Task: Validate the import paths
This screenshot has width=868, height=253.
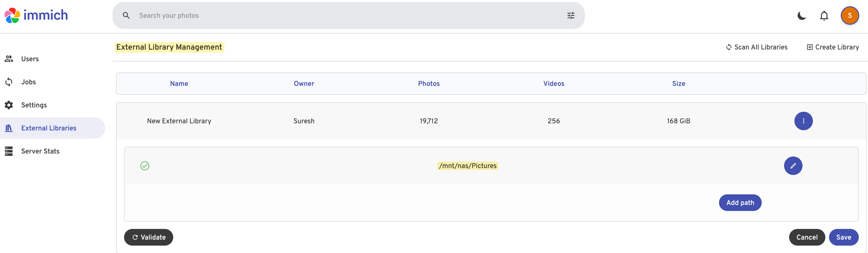Action: click(148, 237)
